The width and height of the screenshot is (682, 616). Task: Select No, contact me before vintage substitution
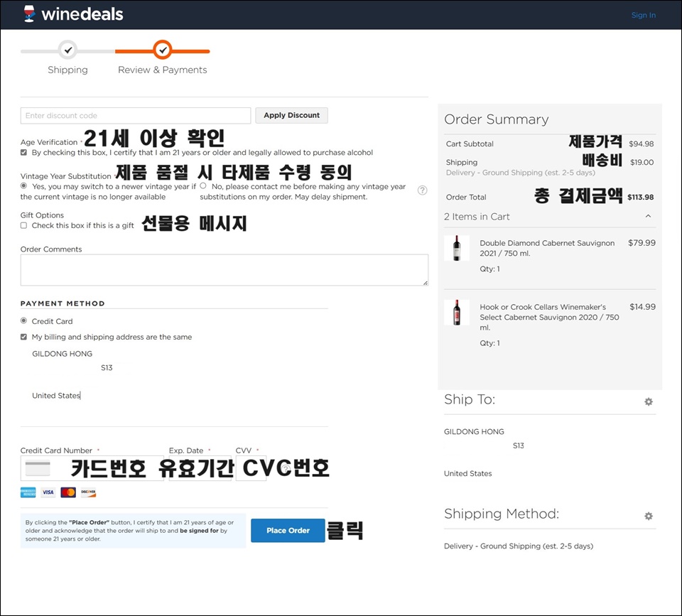click(x=203, y=185)
